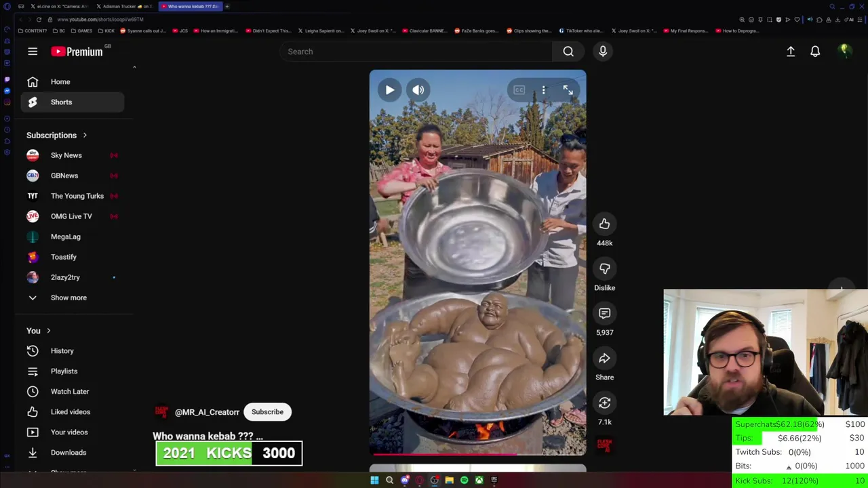Open the MegaLag channel
The width and height of the screenshot is (868, 488).
tap(73, 237)
